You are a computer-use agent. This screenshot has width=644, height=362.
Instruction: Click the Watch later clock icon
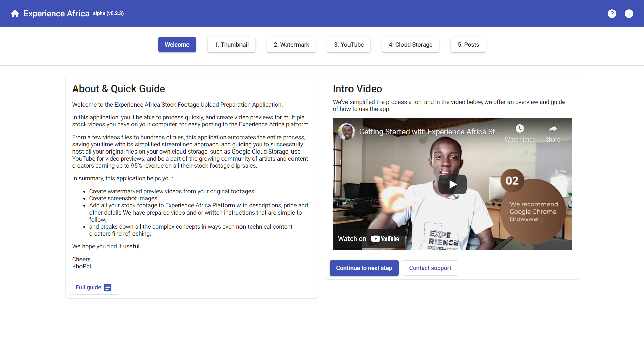[x=520, y=129]
